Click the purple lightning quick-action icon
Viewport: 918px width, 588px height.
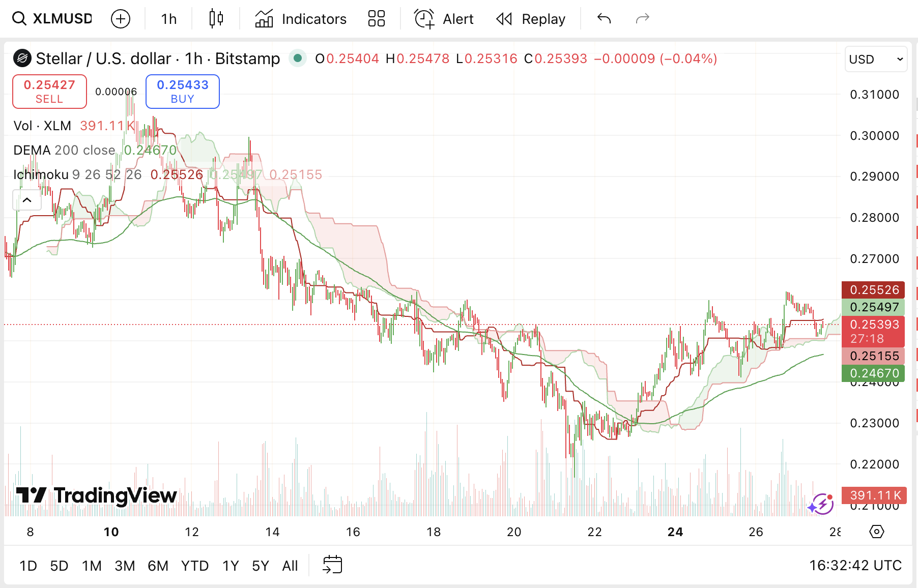[821, 504]
